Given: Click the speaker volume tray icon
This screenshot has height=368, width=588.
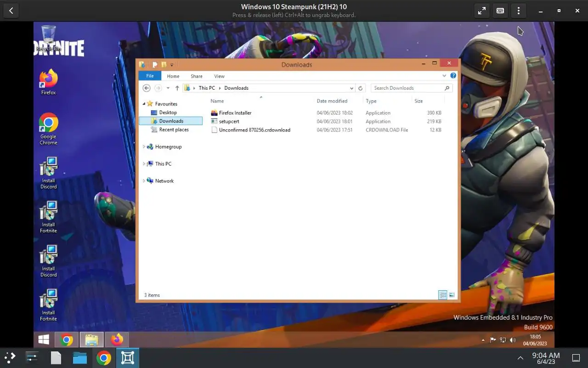Looking at the screenshot, I should (x=513, y=340).
